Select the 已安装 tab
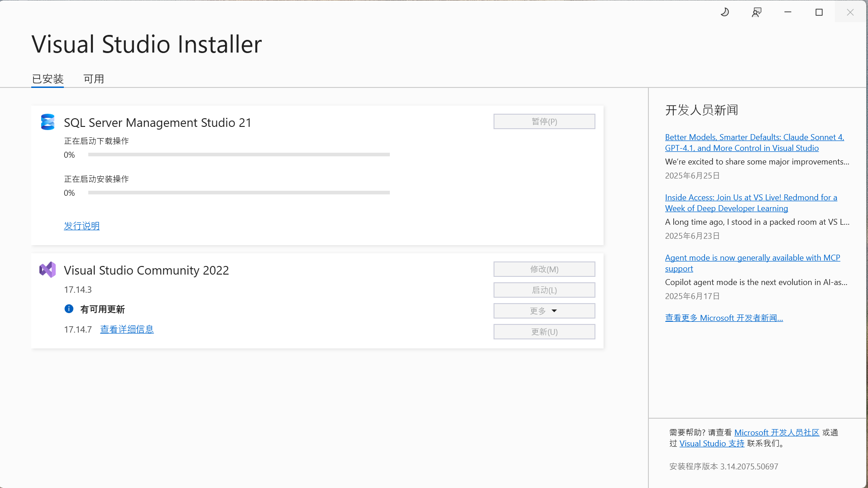 click(x=47, y=78)
